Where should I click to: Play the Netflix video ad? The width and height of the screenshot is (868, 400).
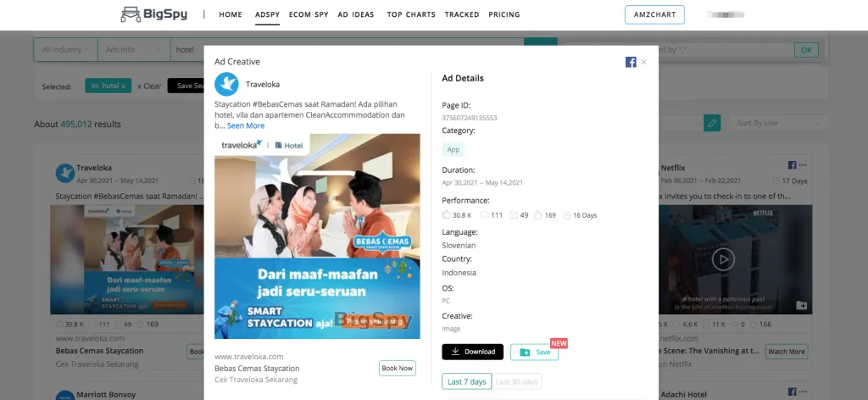[x=723, y=258]
